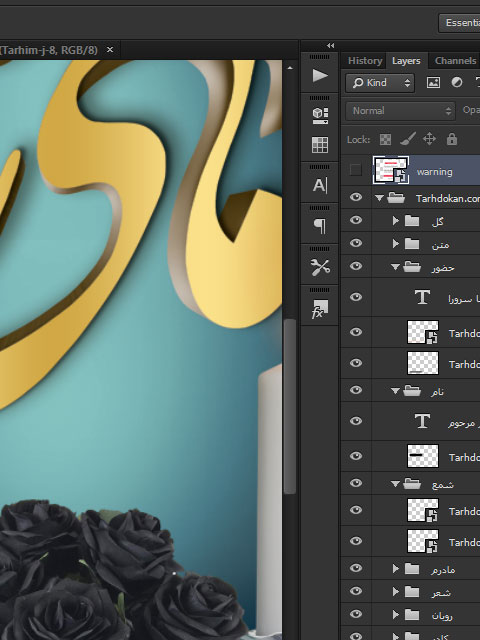
Task: Enable lock position move icon
Action: pos(429,139)
